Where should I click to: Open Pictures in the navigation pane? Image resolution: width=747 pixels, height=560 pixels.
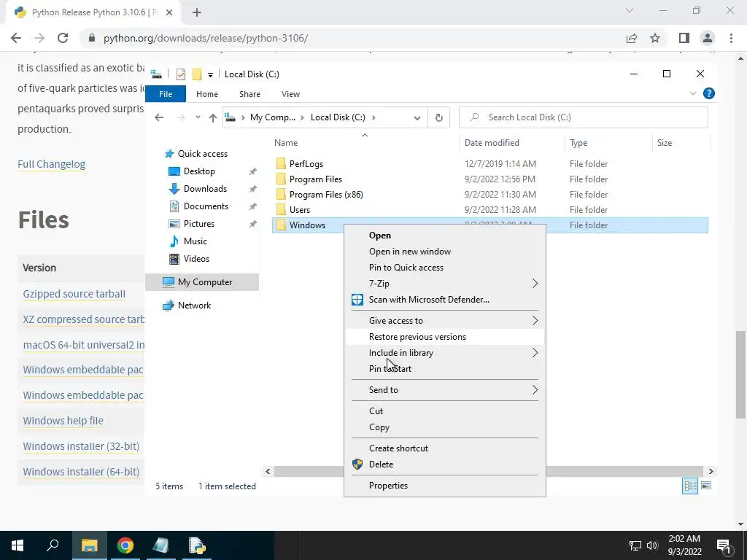198,224
